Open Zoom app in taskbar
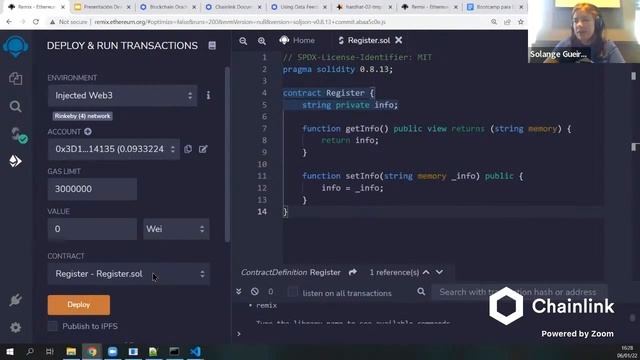 tap(113, 351)
